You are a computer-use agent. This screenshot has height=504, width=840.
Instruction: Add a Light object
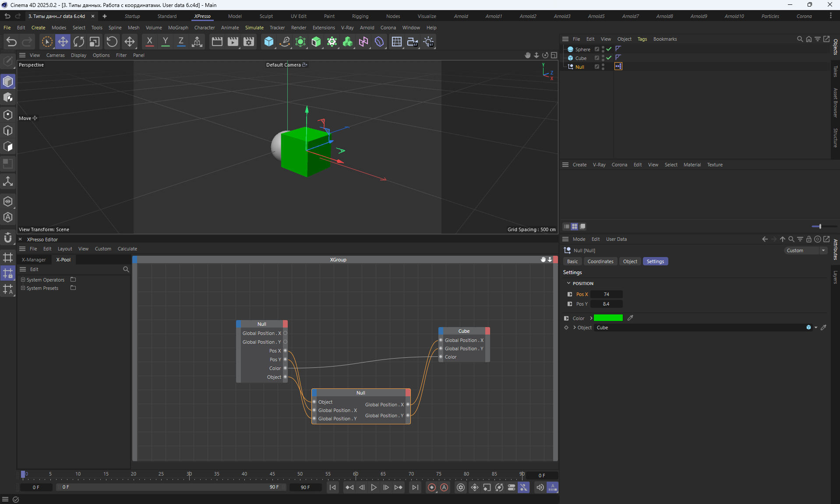429,42
